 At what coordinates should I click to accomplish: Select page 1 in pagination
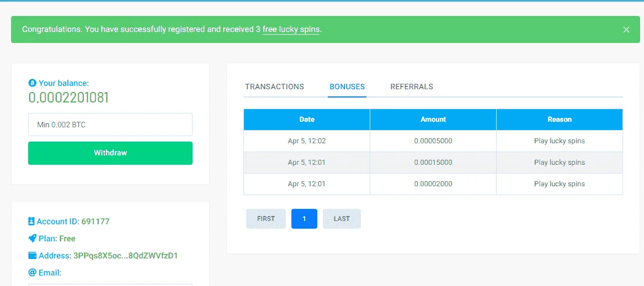pyautogui.click(x=304, y=219)
